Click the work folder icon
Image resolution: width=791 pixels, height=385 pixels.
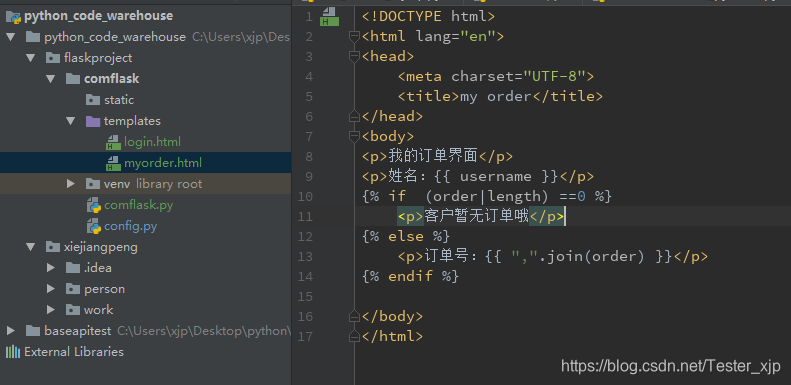[73, 310]
